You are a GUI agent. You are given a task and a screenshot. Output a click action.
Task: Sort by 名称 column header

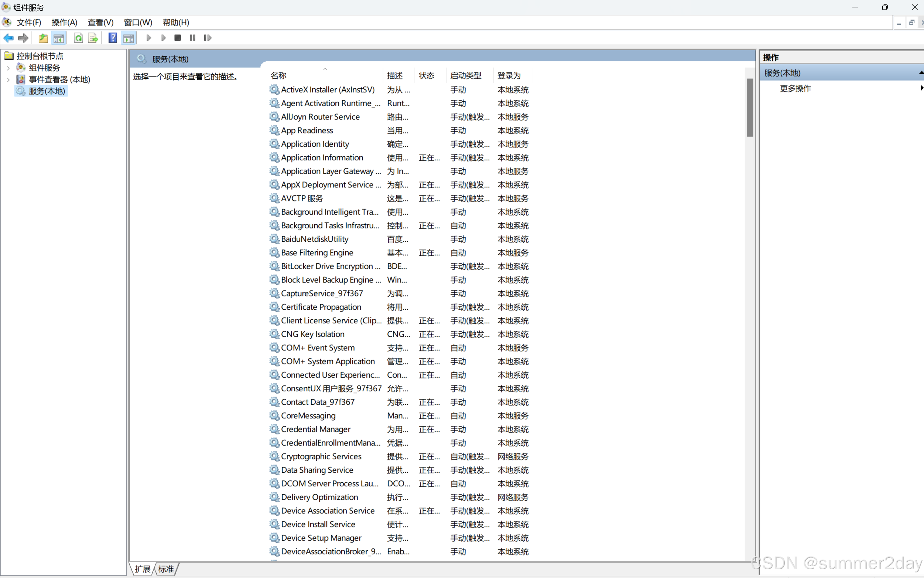click(x=278, y=76)
